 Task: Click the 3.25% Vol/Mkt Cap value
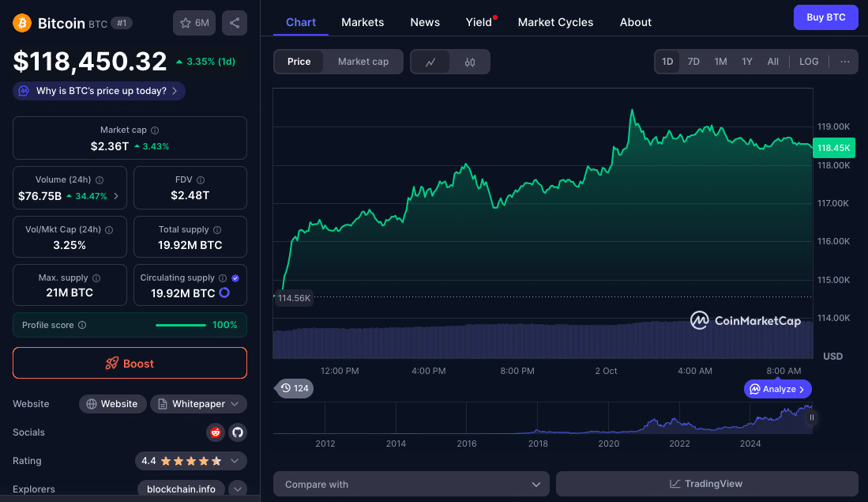(70, 245)
